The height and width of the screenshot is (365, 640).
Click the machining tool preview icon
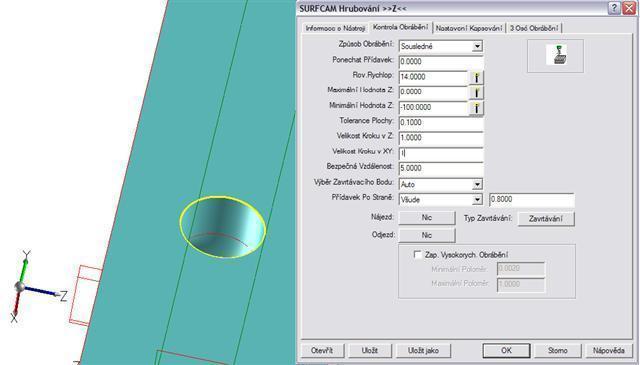click(x=556, y=55)
